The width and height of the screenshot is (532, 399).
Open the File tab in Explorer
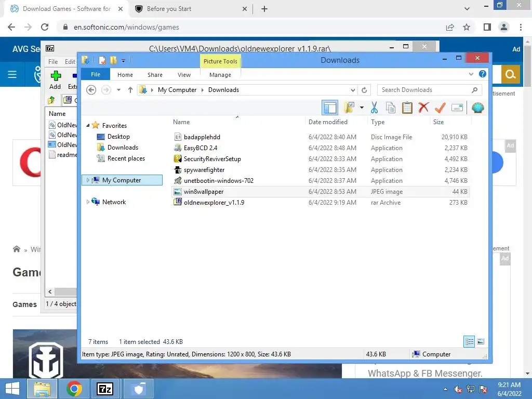[x=96, y=74]
